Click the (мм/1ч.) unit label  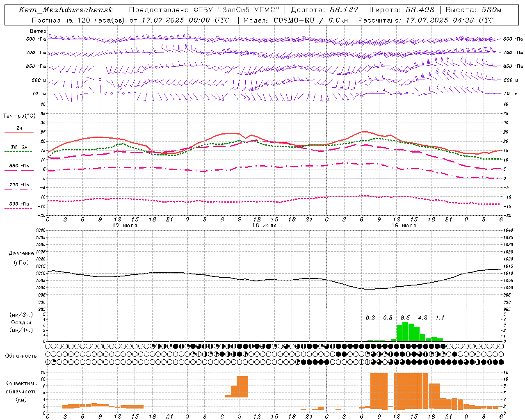click(x=21, y=330)
